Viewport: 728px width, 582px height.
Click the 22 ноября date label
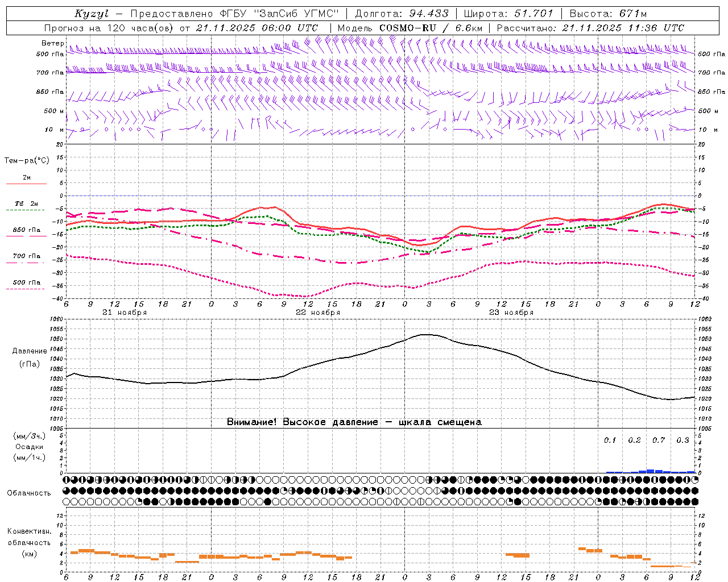click(x=318, y=313)
